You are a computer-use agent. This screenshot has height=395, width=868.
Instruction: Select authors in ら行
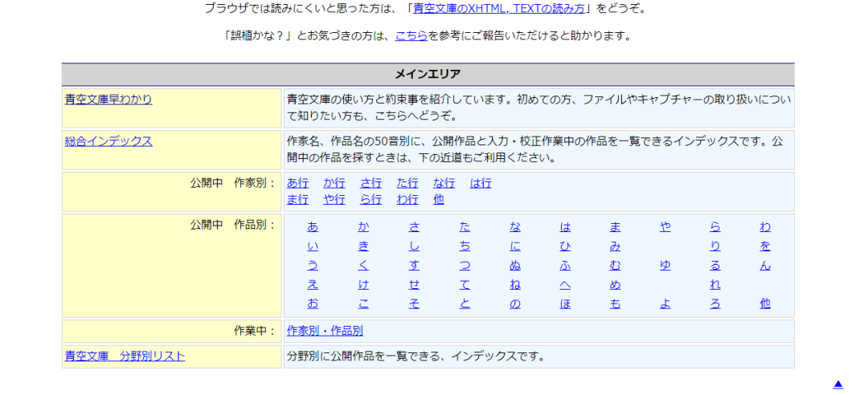pos(371,199)
